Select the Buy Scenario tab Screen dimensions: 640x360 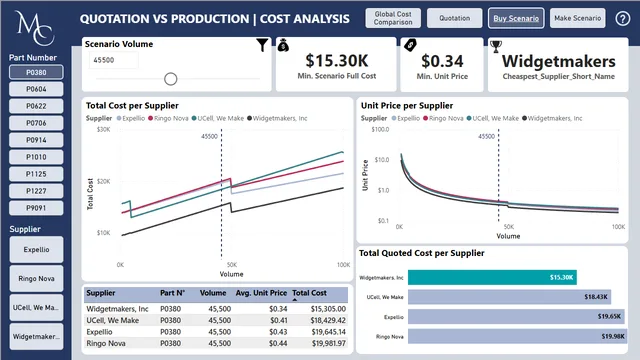point(516,18)
